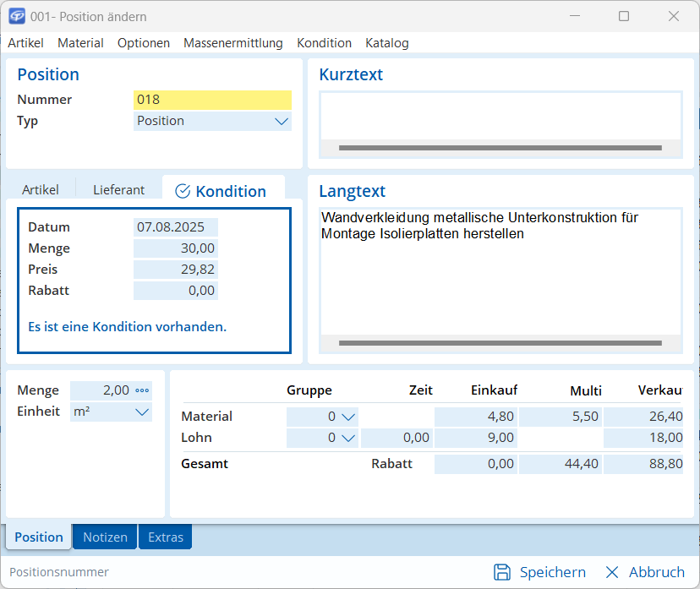This screenshot has width=700, height=589.
Task: Open the Massenermittlung menu
Action: point(232,43)
